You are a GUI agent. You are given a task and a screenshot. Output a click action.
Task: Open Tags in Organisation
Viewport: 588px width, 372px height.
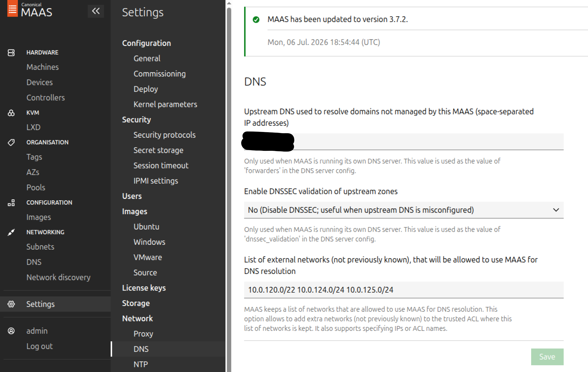tap(34, 157)
